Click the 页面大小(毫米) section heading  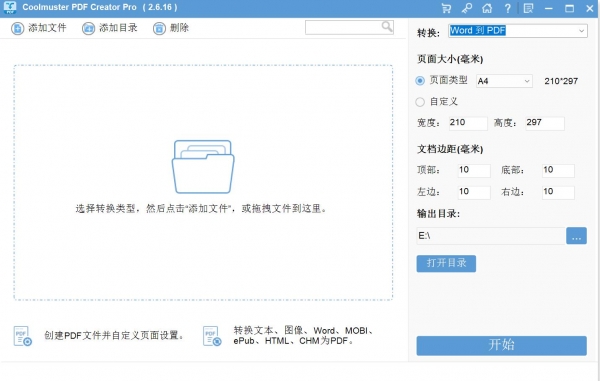pos(450,59)
